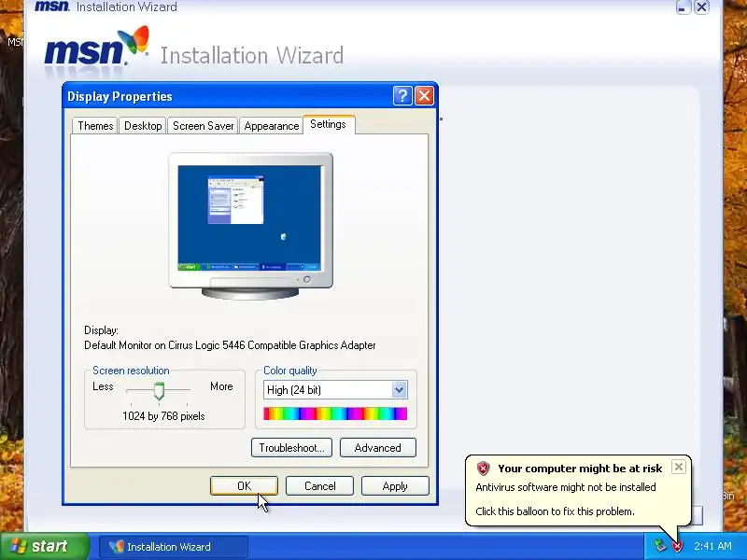The image size is (747, 560).
Task: Apply the display settings
Action: [395, 485]
